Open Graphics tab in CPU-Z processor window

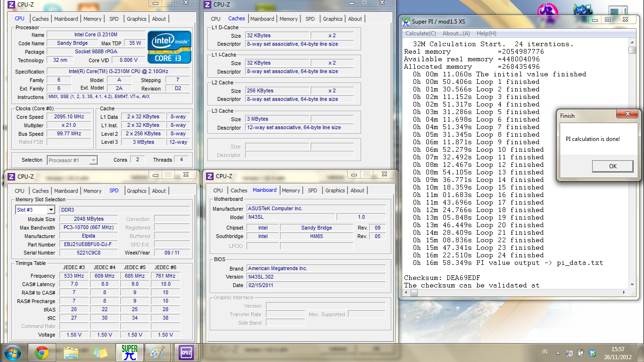click(137, 19)
